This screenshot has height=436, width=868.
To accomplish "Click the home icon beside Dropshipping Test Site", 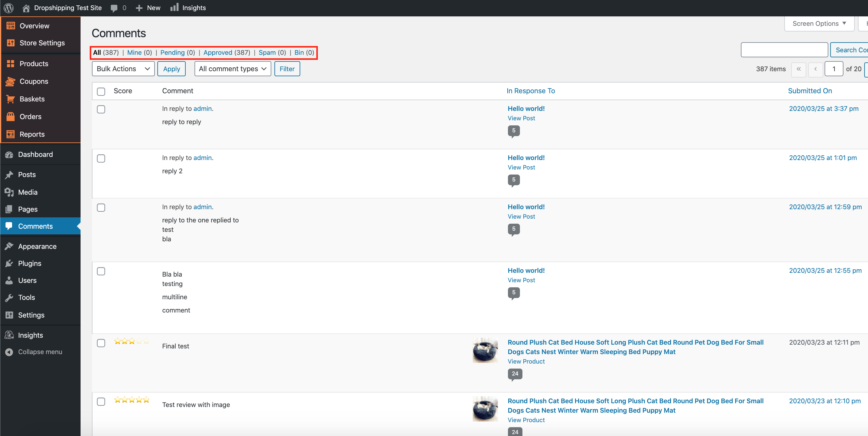I will tap(26, 8).
